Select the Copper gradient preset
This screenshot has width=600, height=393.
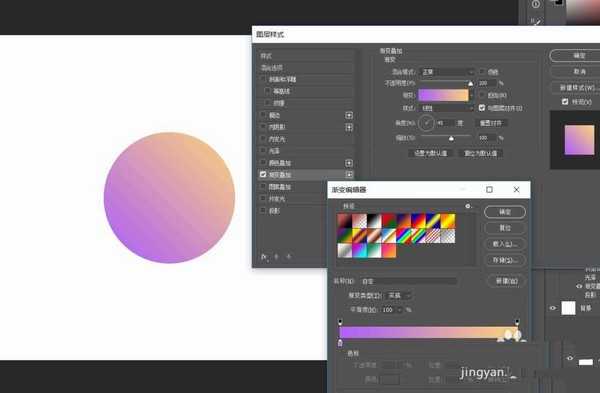[374, 236]
